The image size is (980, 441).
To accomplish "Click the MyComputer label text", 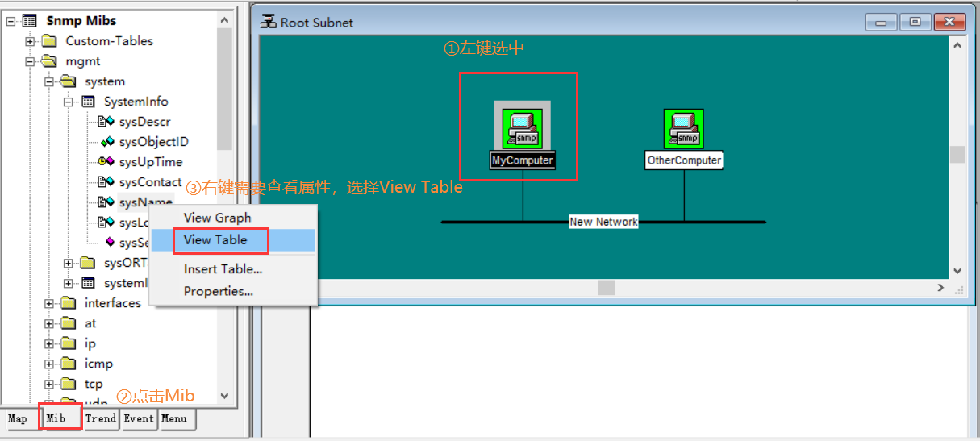I will tap(523, 160).
